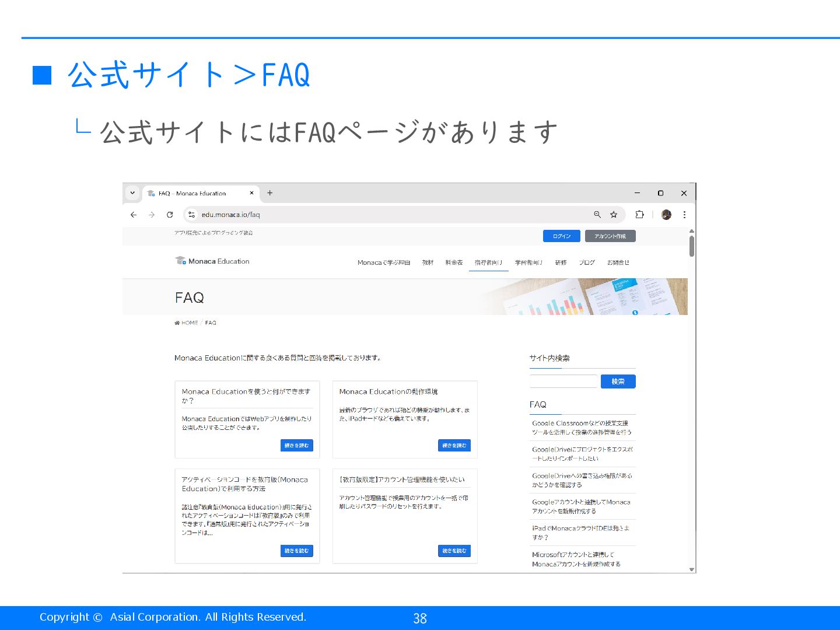The image size is (840, 630).
Task: Open the 指導者向け menu item
Action: coord(488,262)
